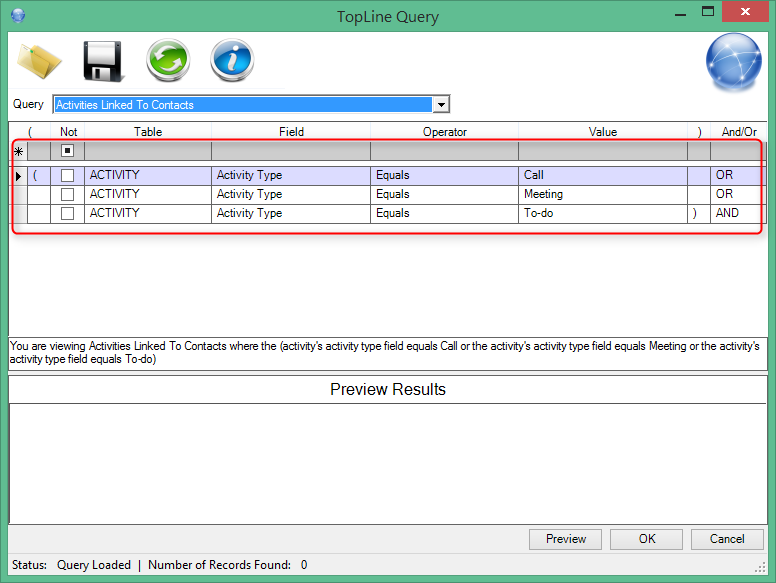
Task: Click the Table column header
Action: 148,132
